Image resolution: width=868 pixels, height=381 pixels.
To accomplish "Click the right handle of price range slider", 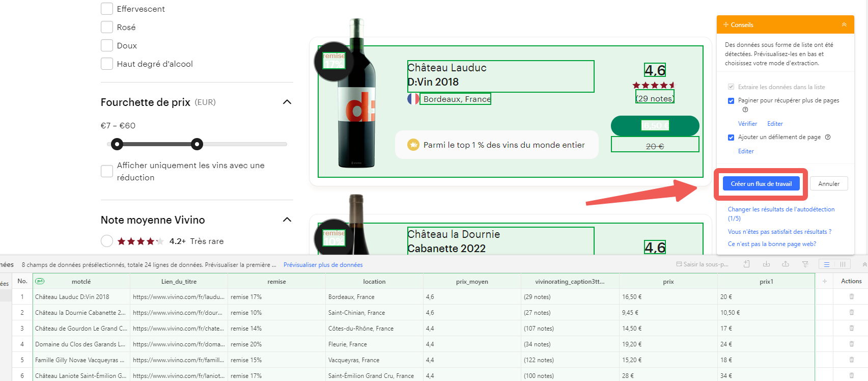I will click(197, 144).
